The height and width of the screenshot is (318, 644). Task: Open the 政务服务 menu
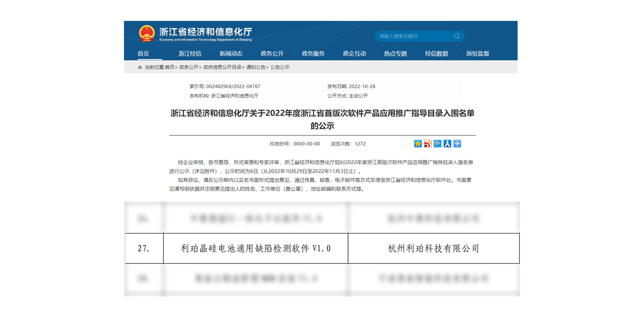(313, 53)
